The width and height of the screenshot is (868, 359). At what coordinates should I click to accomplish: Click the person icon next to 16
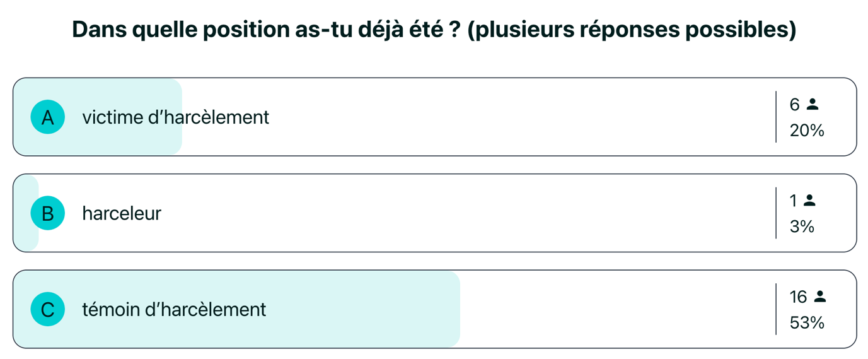click(819, 296)
